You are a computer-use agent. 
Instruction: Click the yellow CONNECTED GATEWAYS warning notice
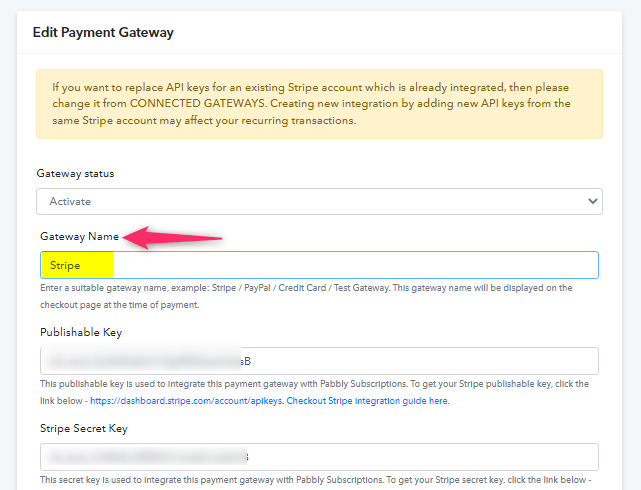pyautogui.click(x=319, y=104)
